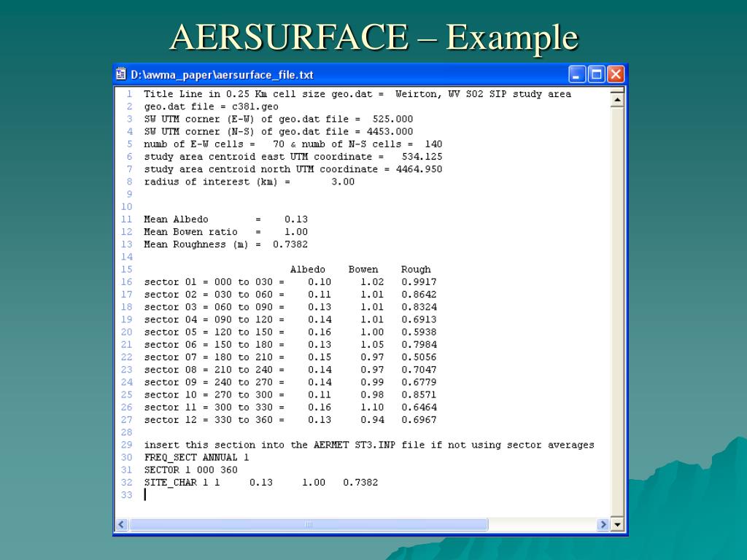Click the text file icon in title bar
747x560 pixels.
coord(121,74)
